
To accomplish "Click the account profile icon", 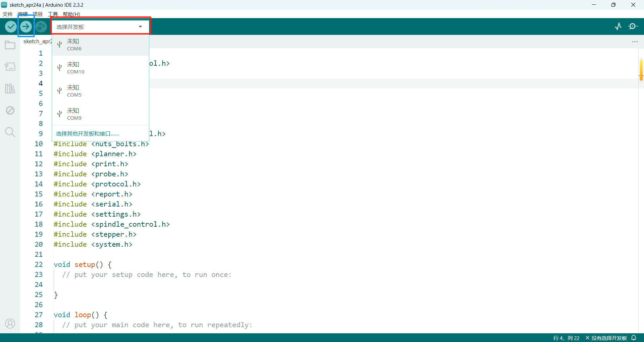I will point(10,324).
